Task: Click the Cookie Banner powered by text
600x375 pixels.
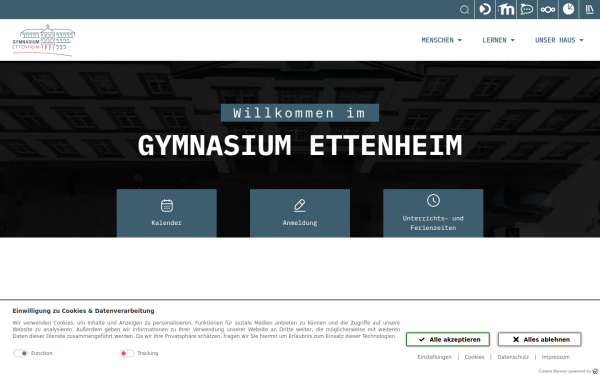Action: click(565, 371)
